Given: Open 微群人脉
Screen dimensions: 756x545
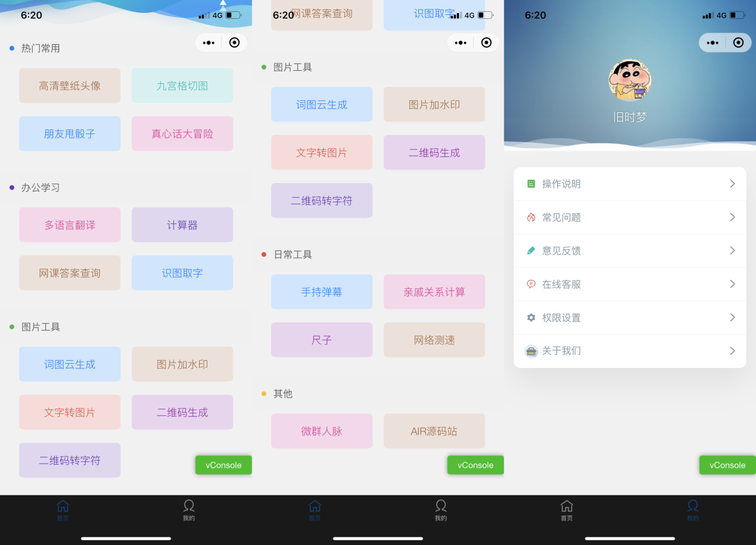Looking at the screenshot, I should [322, 431].
